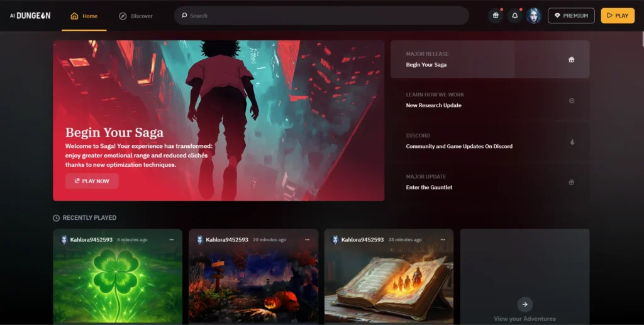
Task: Click flame icon beside Discord item
Action: pos(572,142)
